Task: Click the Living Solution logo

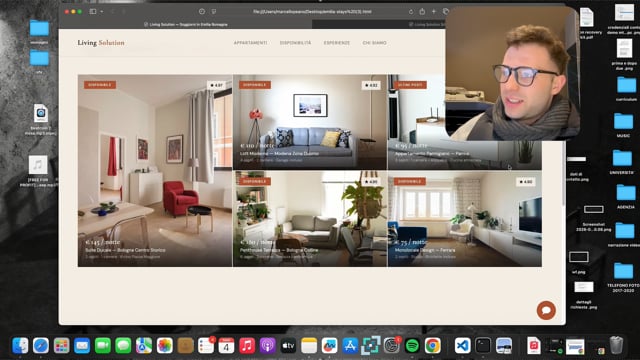Action: 101,42
